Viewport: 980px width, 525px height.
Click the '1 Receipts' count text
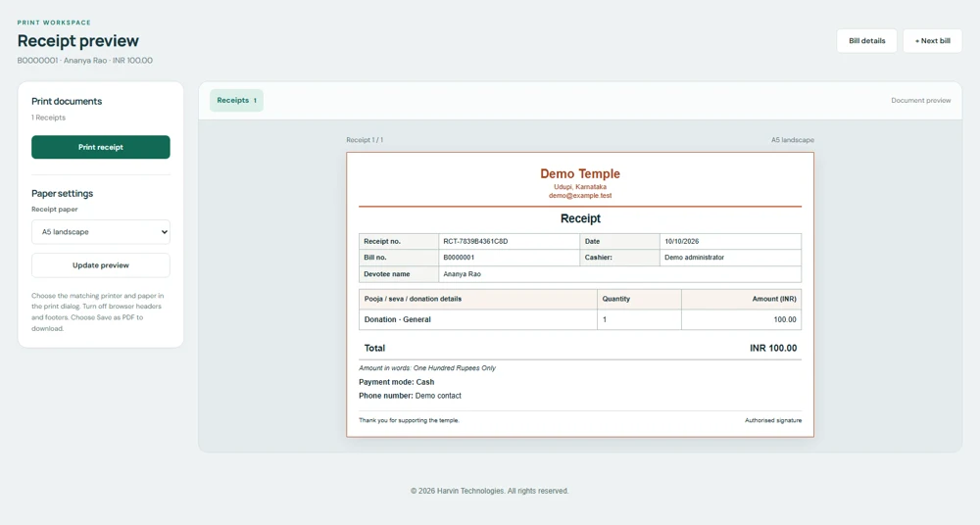click(49, 118)
